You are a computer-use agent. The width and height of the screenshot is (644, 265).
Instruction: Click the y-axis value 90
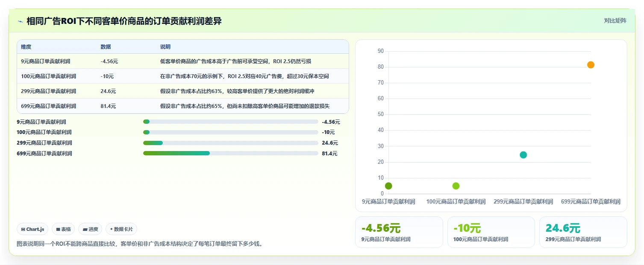point(381,51)
